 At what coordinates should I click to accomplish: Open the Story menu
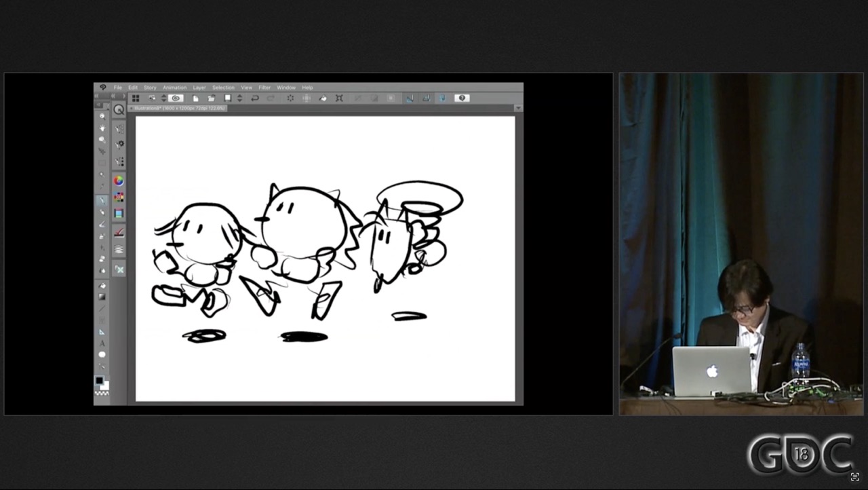coord(150,88)
